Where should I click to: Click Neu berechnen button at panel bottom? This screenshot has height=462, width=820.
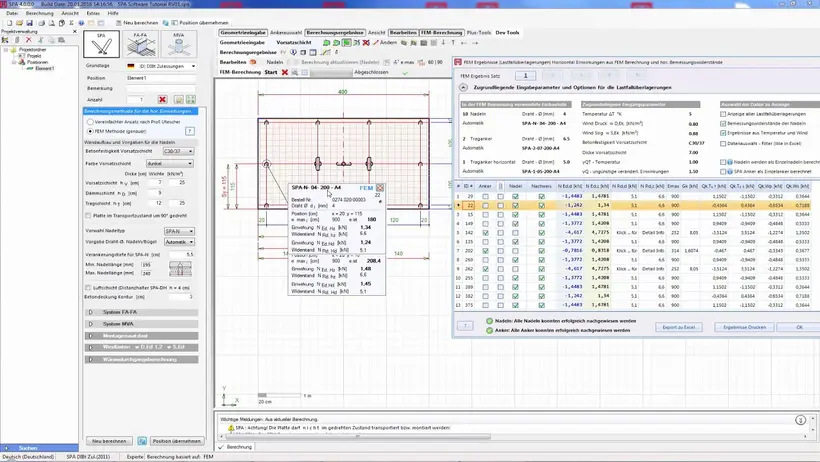(109, 441)
